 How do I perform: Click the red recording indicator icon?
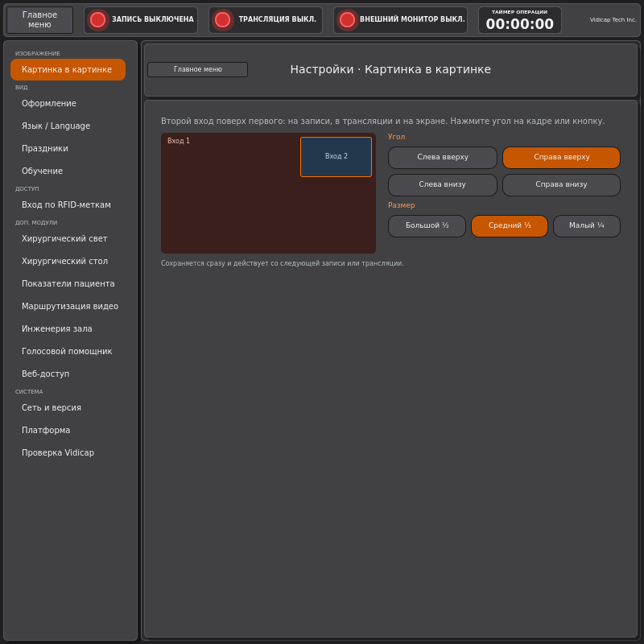click(x=97, y=19)
